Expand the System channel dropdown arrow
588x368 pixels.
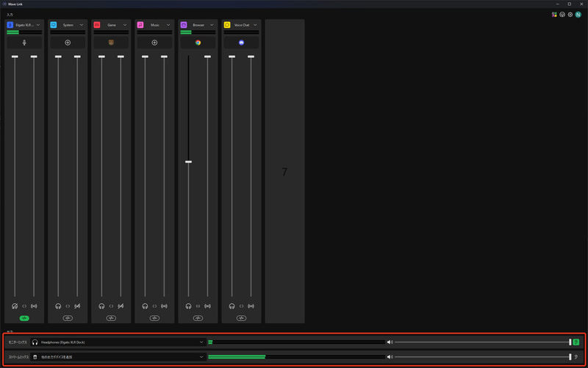point(82,25)
